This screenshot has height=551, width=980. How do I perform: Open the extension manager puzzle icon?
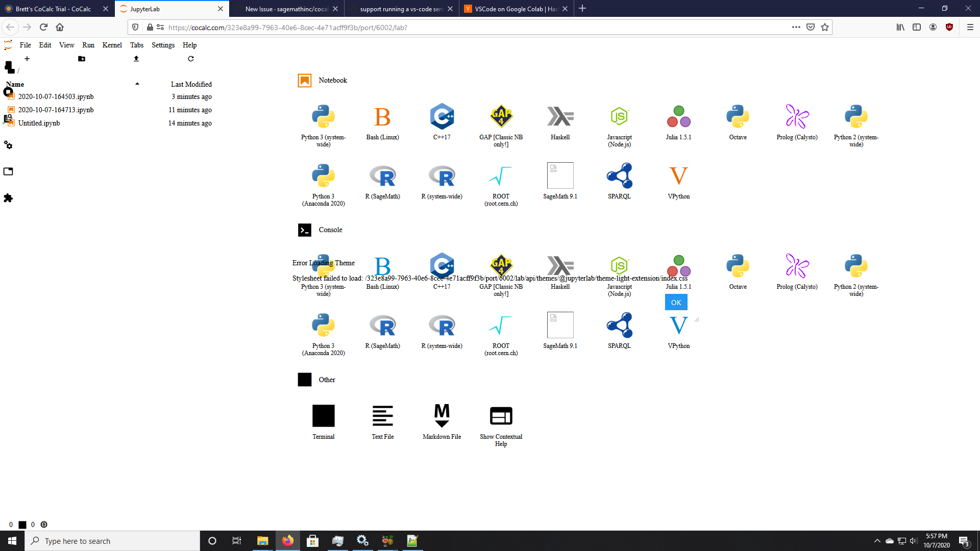pos(8,198)
